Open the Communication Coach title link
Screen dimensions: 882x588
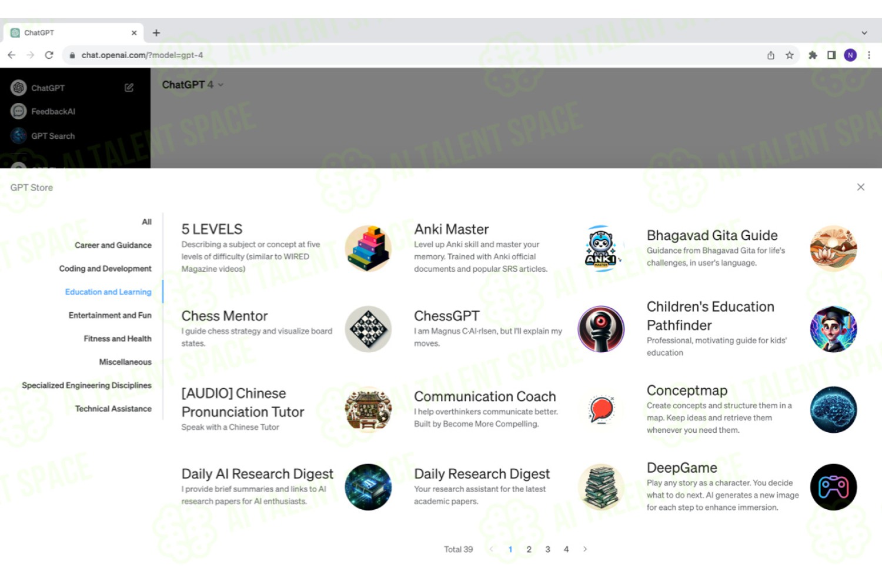(x=485, y=396)
